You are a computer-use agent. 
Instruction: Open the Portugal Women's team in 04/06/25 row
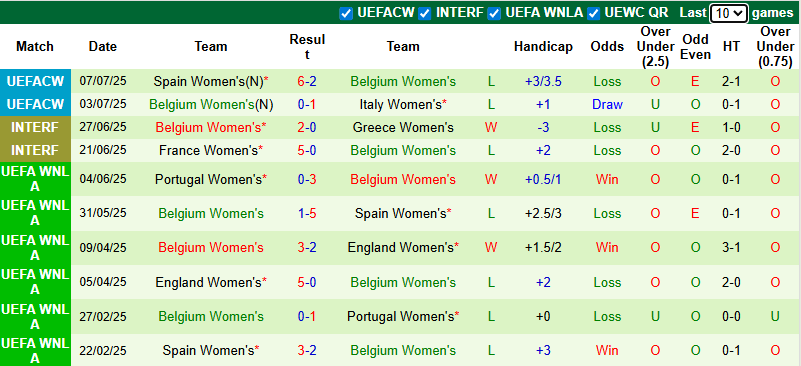pyautogui.click(x=208, y=179)
